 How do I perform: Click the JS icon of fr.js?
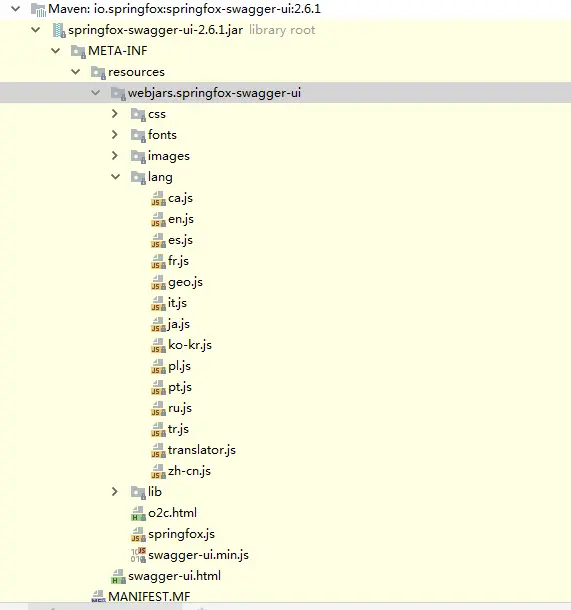coord(158,261)
